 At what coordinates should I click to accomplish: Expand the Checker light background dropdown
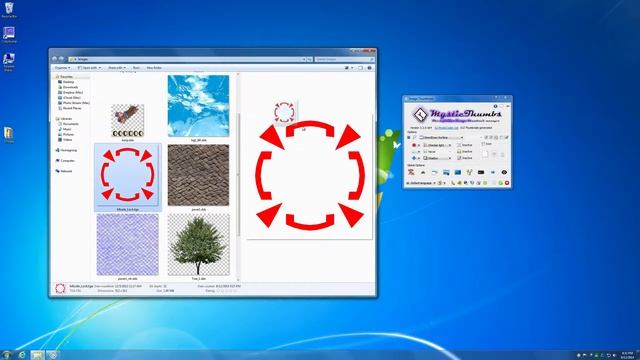pos(437,145)
